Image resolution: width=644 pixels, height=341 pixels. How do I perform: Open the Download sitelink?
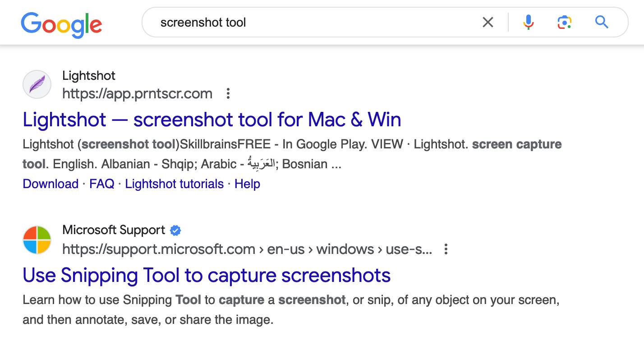point(51,184)
